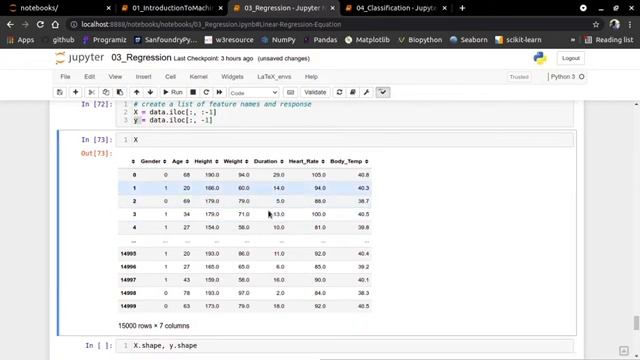
Task: Open the Cell menu
Action: pos(170,77)
